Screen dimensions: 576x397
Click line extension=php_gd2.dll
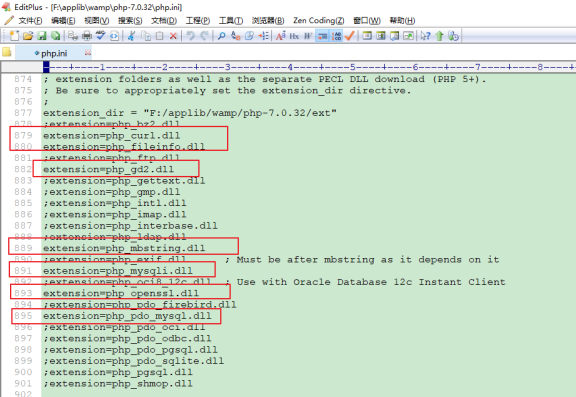pyautogui.click(x=108, y=169)
